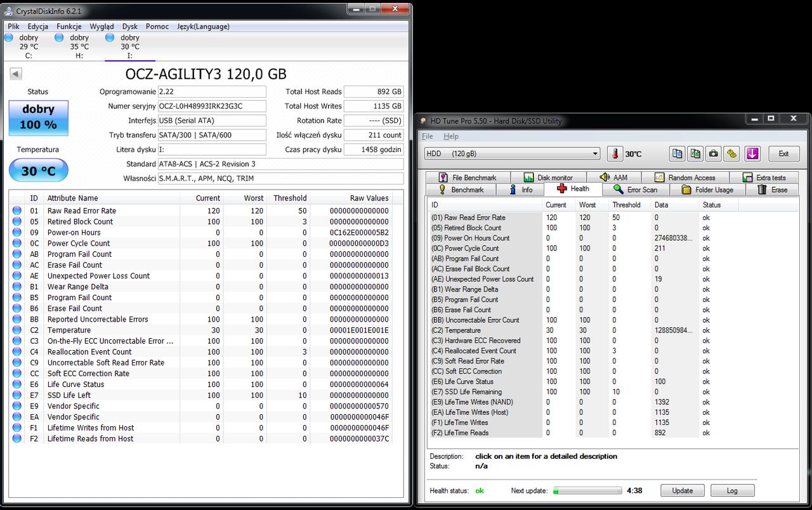Switch to the File Benchmark tab
This screenshot has width=812, height=510.
tap(468, 178)
